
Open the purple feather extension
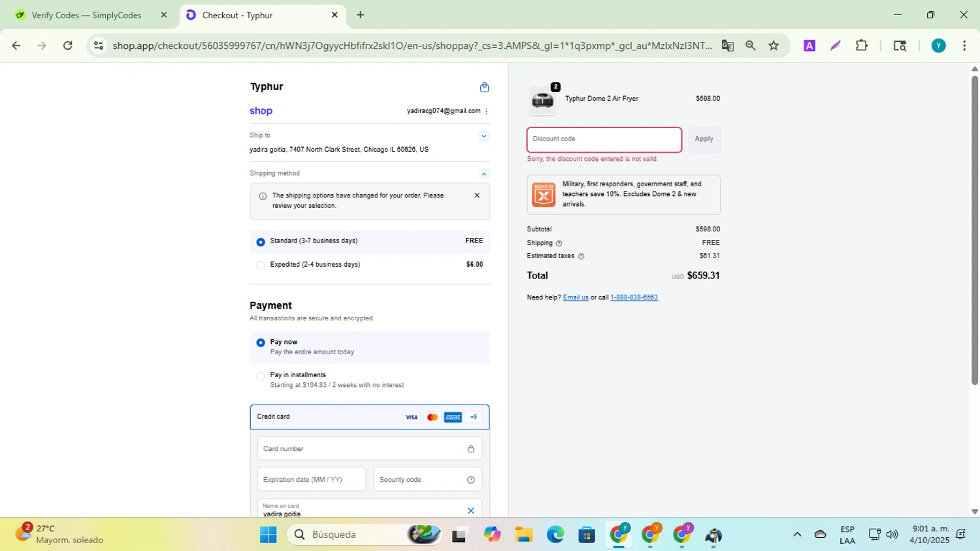click(836, 46)
